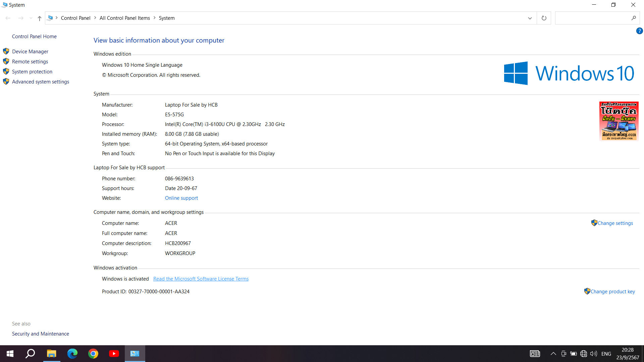Click the Online support website link

click(x=181, y=198)
